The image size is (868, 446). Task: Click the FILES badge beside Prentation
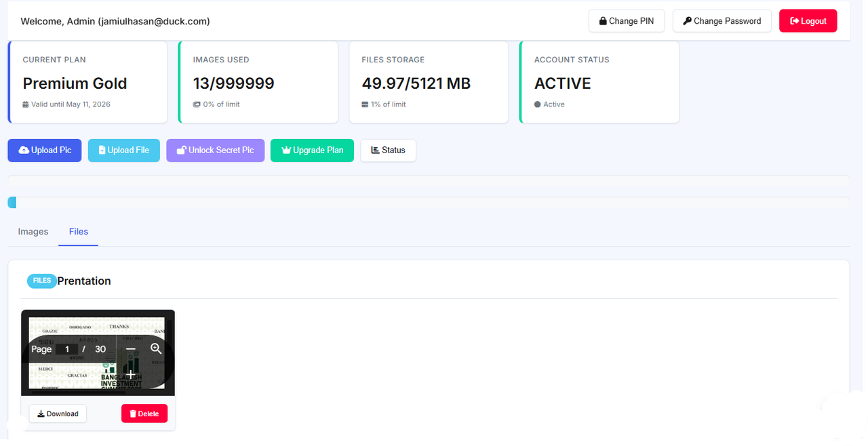(x=42, y=281)
